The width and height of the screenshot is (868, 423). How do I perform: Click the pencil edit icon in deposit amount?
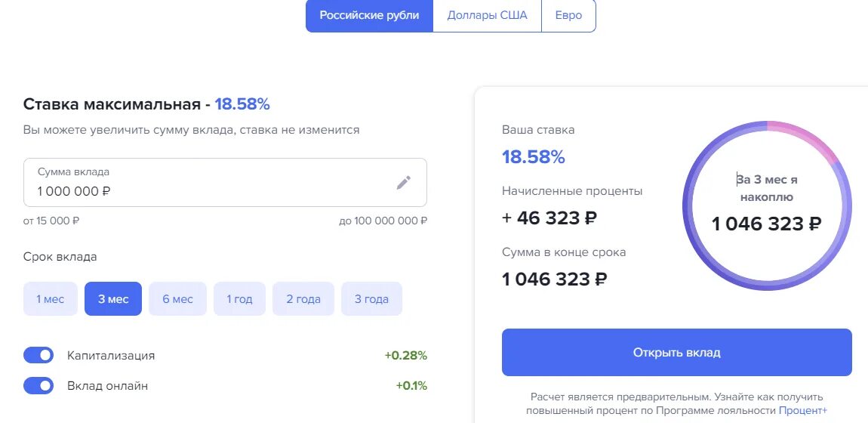404,183
